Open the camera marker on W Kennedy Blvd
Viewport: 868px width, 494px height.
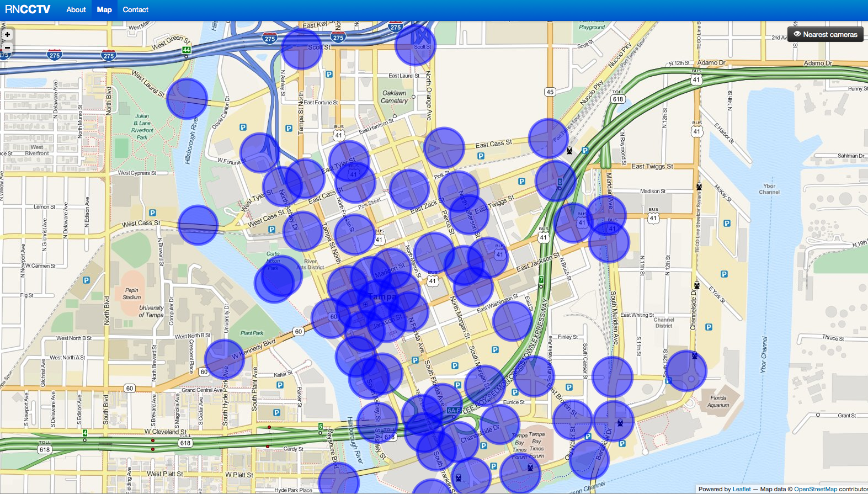225,359
